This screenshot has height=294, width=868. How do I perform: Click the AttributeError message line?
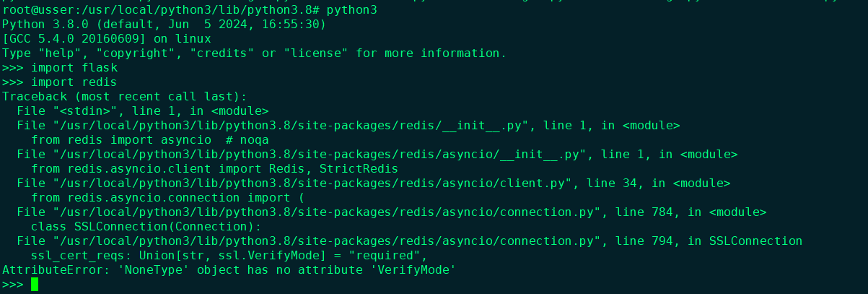(229, 270)
